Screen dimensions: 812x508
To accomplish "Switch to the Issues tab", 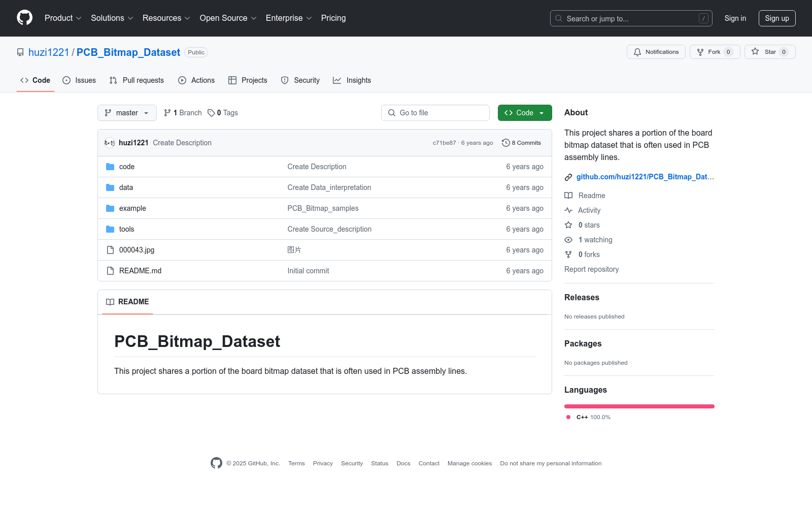I will point(79,80).
